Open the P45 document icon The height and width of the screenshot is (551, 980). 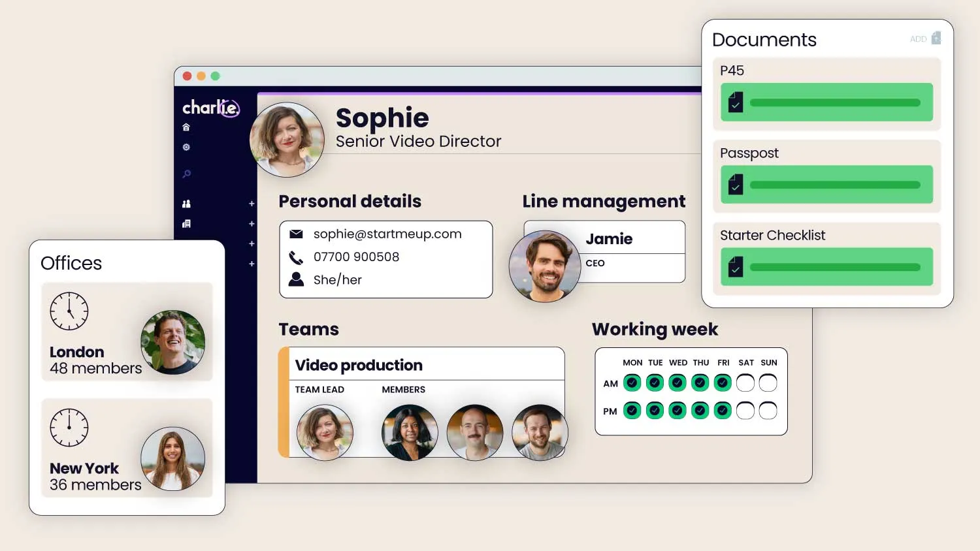(x=735, y=102)
